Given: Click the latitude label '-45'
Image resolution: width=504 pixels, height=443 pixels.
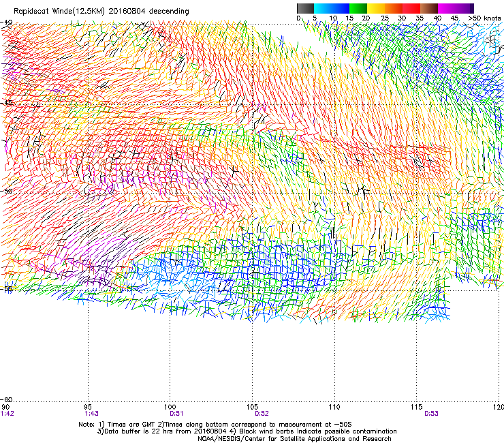Looking at the screenshot, I should point(6,103).
